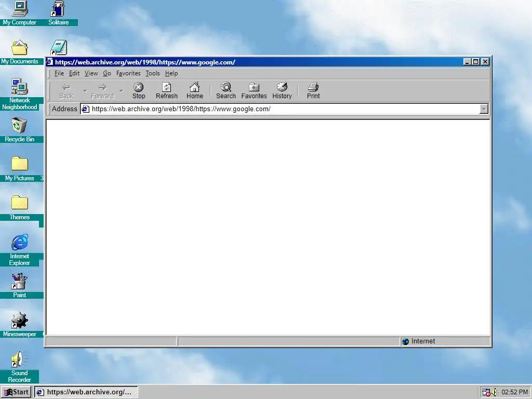Select the Solitaire desktop shortcut

pyautogui.click(x=58, y=13)
